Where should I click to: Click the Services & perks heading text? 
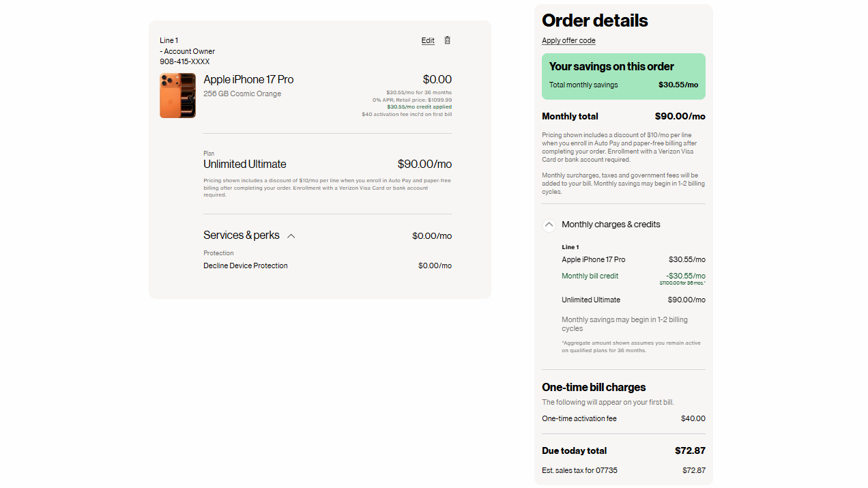click(242, 235)
